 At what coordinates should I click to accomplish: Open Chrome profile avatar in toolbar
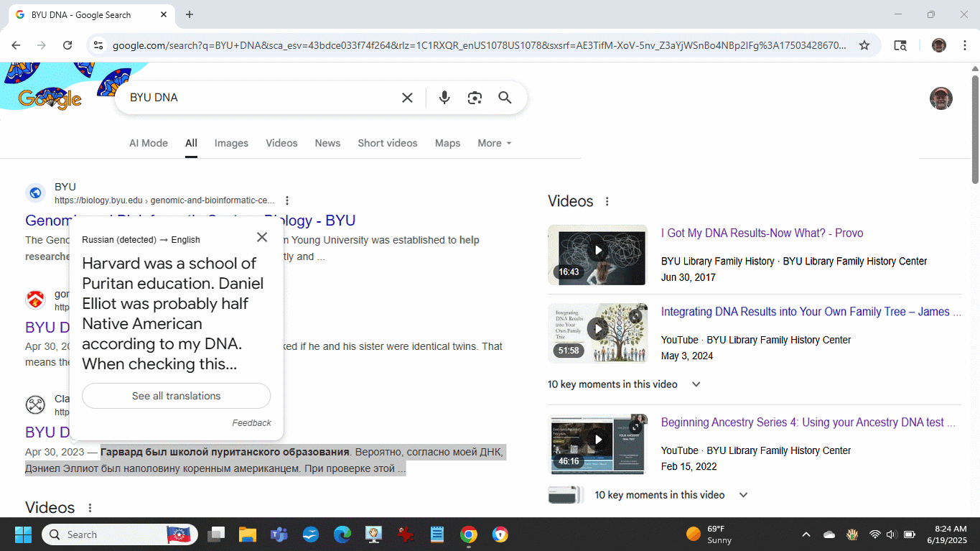[939, 45]
